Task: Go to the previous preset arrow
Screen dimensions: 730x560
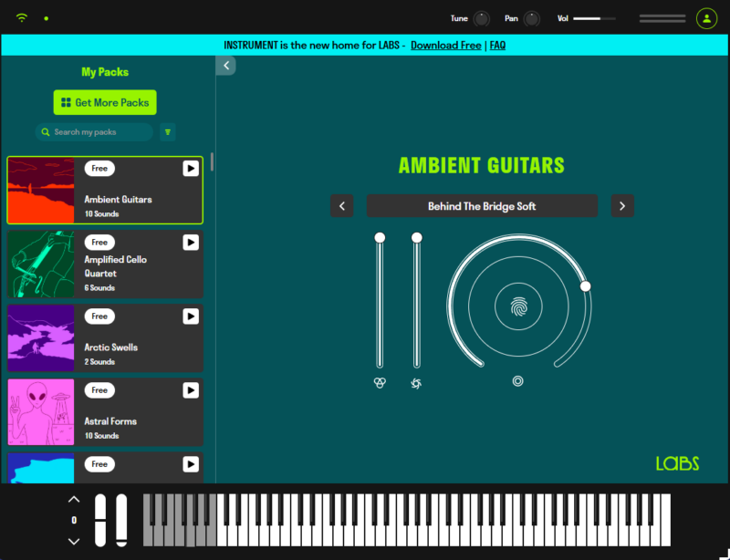Action: (341, 206)
